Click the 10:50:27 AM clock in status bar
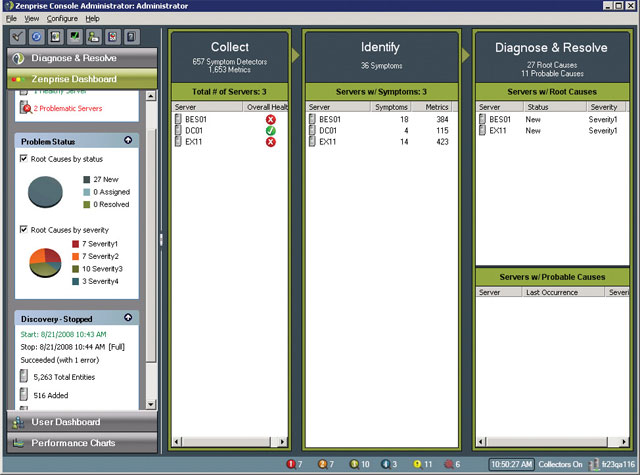640x475 pixels. click(x=511, y=464)
